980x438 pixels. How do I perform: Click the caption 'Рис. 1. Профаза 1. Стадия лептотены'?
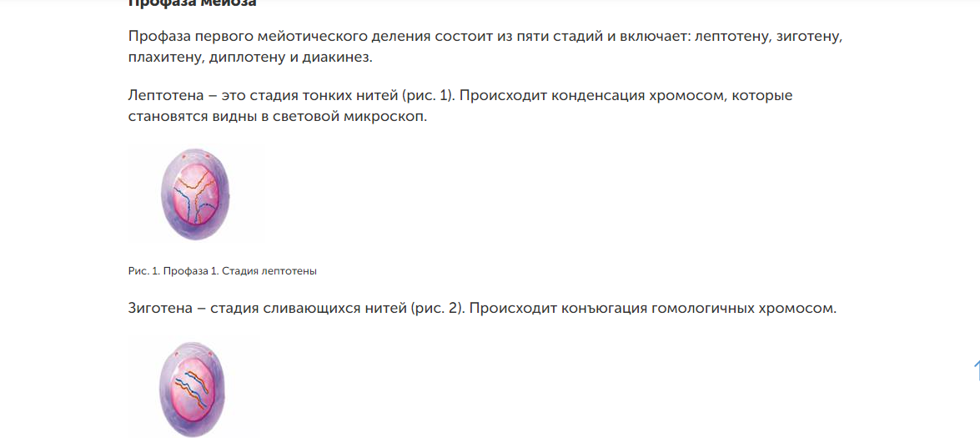click(x=223, y=271)
